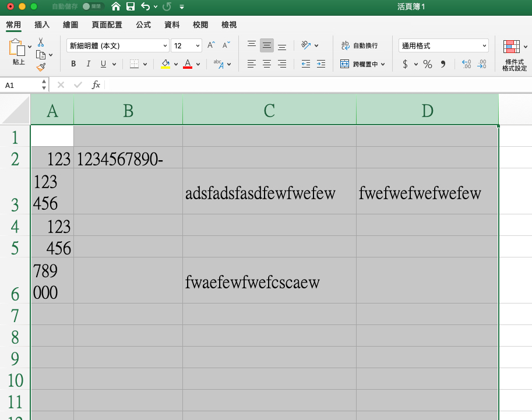Expand underline style dropdown arrow
Image resolution: width=532 pixels, height=420 pixels.
pos(114,64)
